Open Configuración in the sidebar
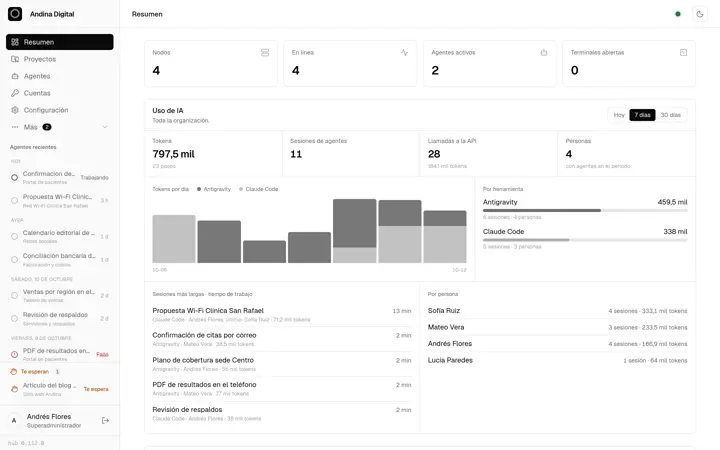 [x=60, y=110]
